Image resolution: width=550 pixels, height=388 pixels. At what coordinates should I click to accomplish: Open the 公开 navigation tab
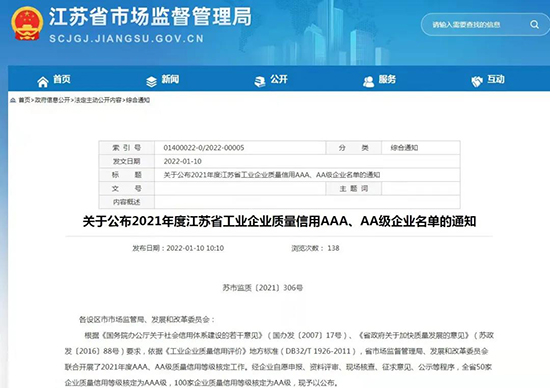click(x=271, y=80)
